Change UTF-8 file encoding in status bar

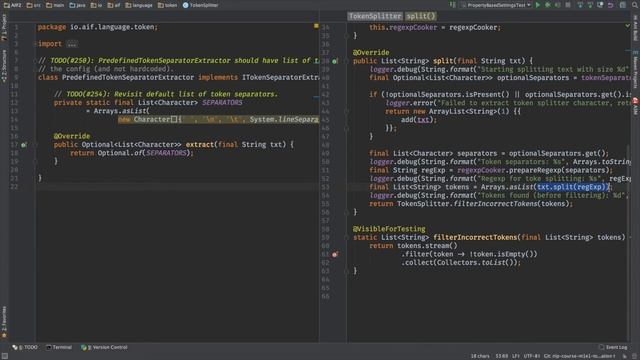point(532,356)
